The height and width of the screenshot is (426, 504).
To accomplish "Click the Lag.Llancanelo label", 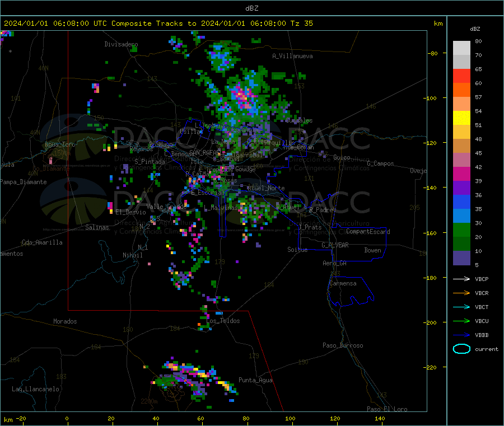I will [x=35, y=389].
